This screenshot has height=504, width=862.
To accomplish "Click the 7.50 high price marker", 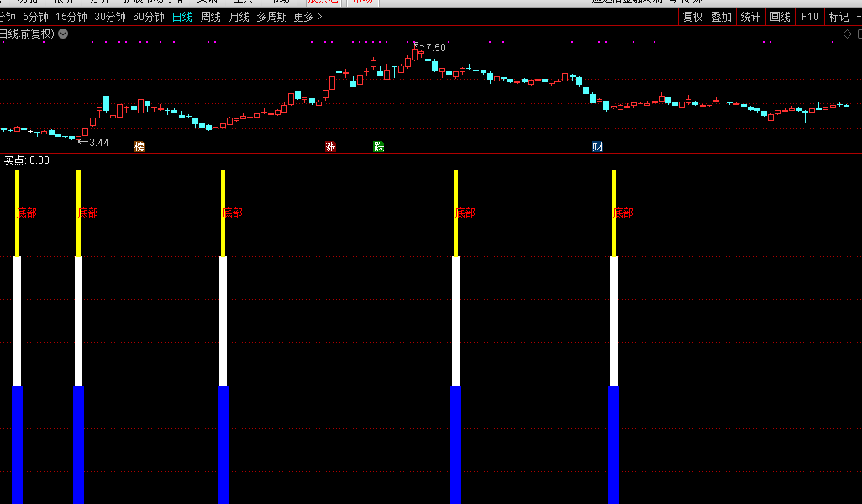I will point(435,48).
